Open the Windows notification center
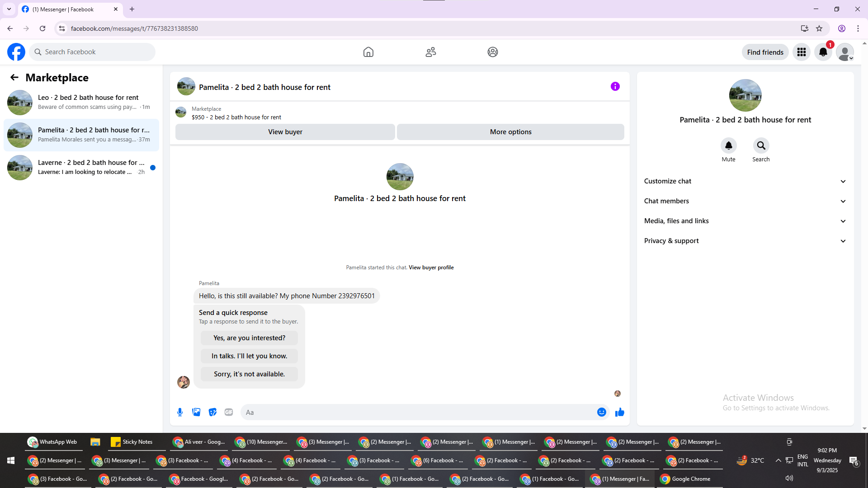The height and width of the screenshot is (488, 868). pos(854,460)
